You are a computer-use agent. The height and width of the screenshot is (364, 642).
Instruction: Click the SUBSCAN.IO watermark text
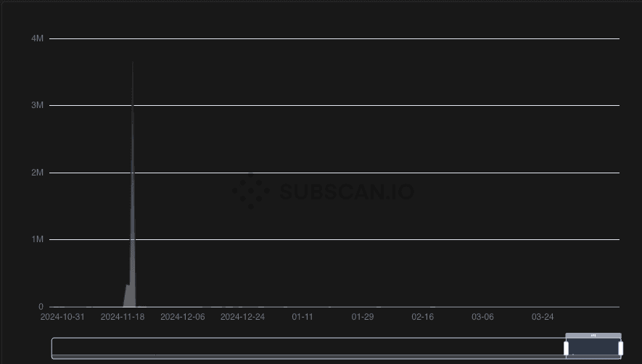tap(347, 191)
